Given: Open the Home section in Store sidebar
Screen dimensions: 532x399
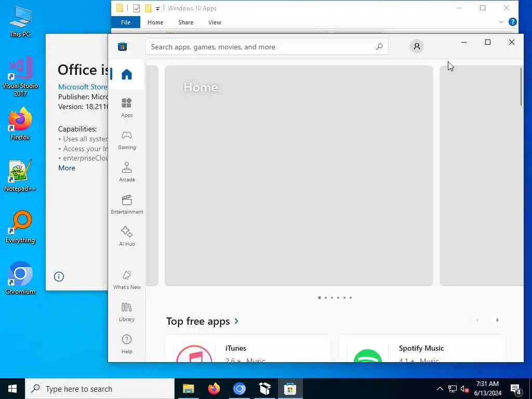Looking at the screenshot, I should click(x=127, y=74).
